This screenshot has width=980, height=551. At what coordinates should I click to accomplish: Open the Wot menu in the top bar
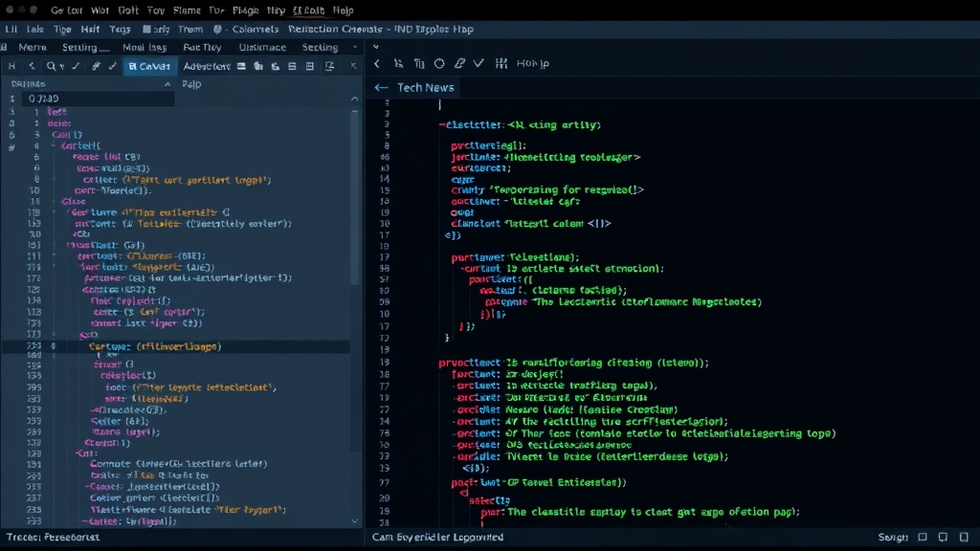pos(100,10)
